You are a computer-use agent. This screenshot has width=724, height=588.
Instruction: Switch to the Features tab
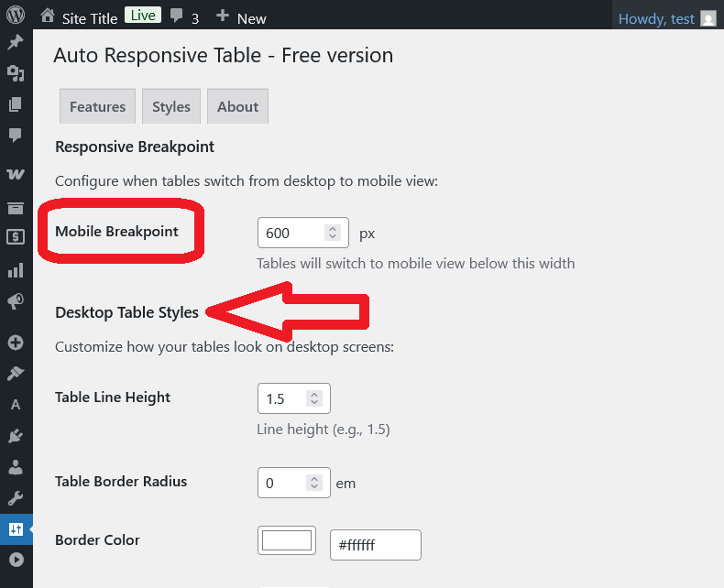tap(97, 106)
